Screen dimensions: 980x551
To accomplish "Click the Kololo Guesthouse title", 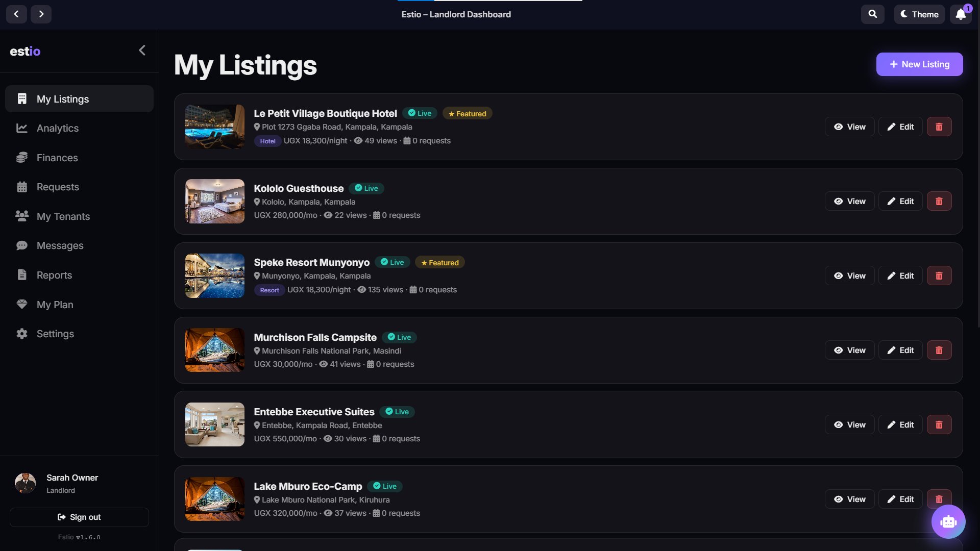I will pyautogui.click(x=299, y=188).
